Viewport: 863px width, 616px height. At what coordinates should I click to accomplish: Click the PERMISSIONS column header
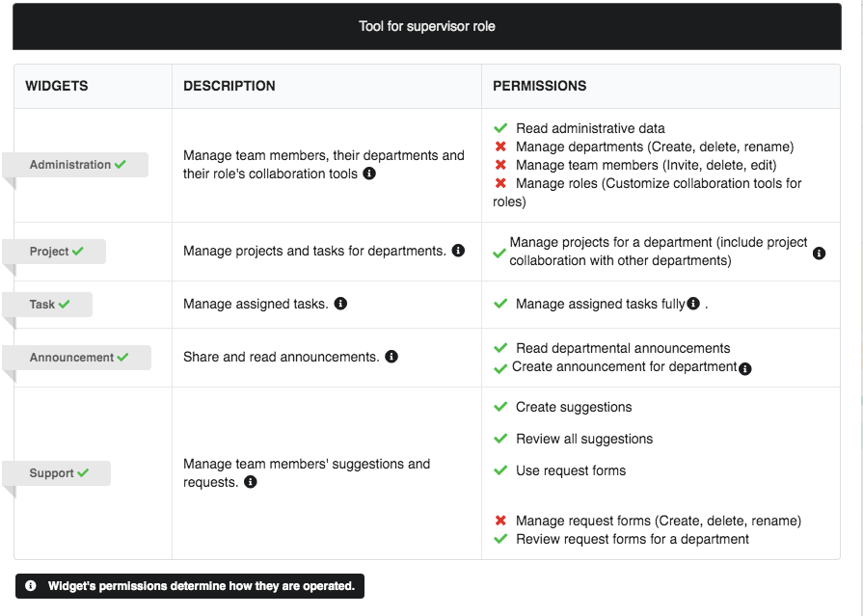539,86
